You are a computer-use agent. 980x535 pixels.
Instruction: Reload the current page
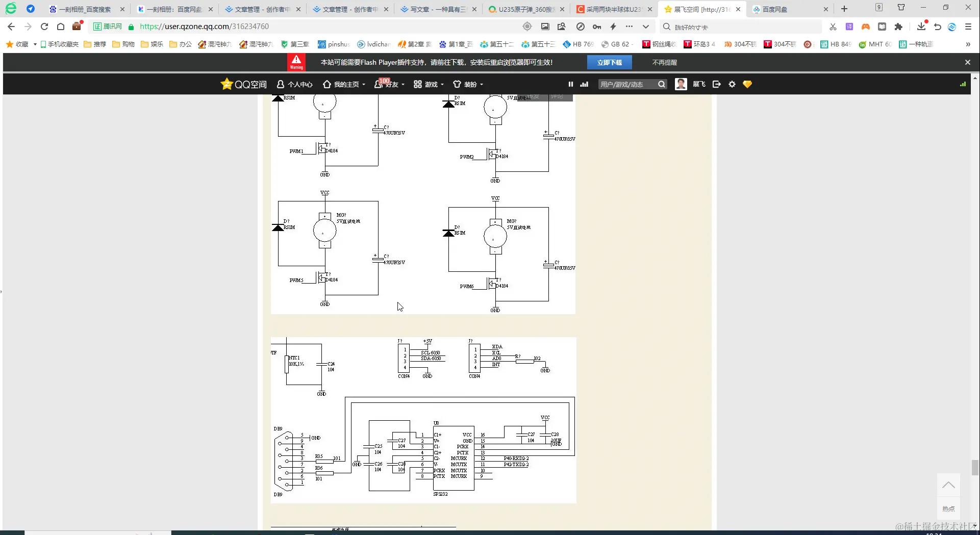coord(44,27)
